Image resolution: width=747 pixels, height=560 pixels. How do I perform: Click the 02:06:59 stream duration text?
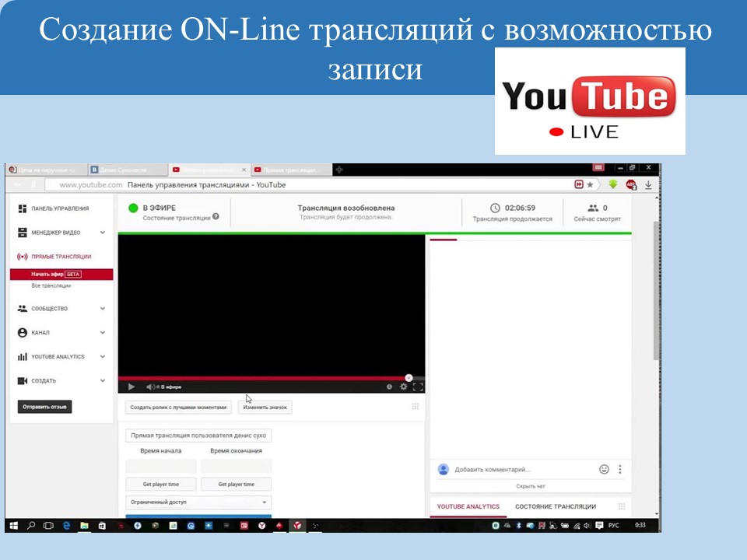pos(520,208)
